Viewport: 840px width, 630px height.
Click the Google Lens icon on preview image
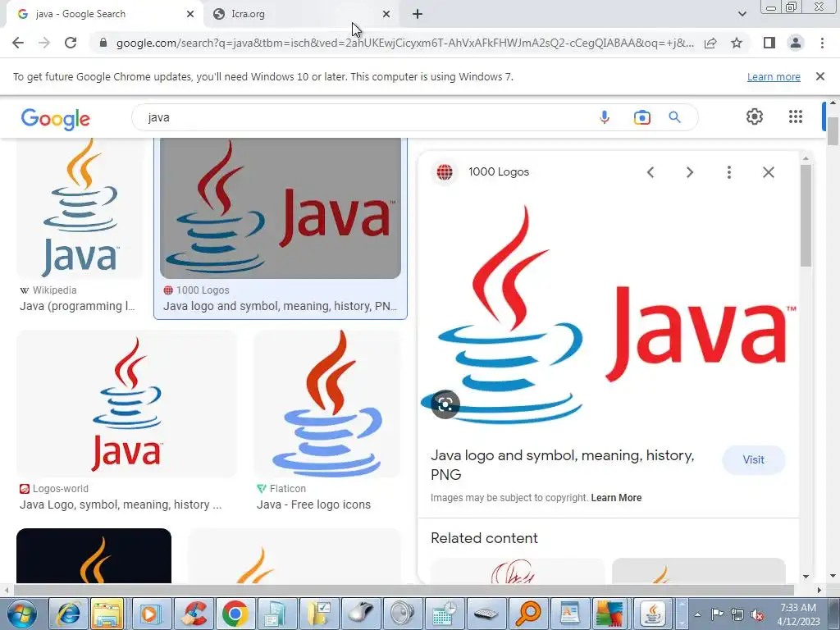pos(445,404)
